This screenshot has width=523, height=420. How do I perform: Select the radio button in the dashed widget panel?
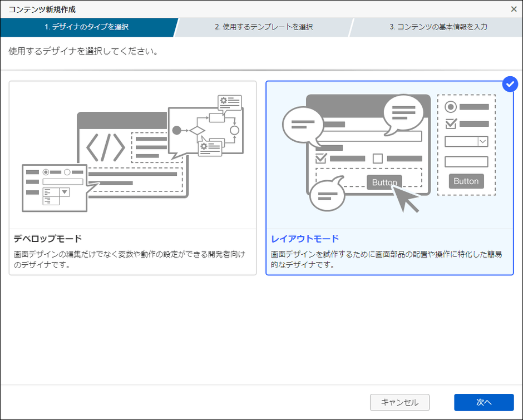(x=451, y=106)
